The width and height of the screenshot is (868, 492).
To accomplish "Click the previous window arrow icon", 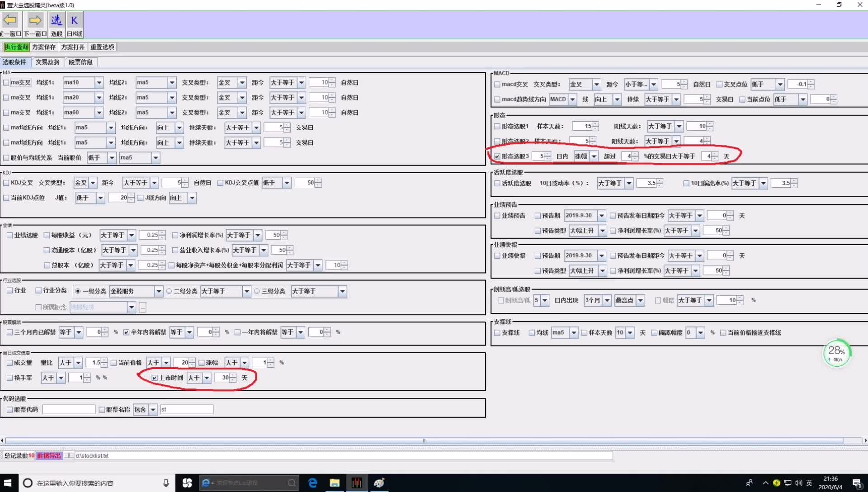I will click(x=10, y=20).
